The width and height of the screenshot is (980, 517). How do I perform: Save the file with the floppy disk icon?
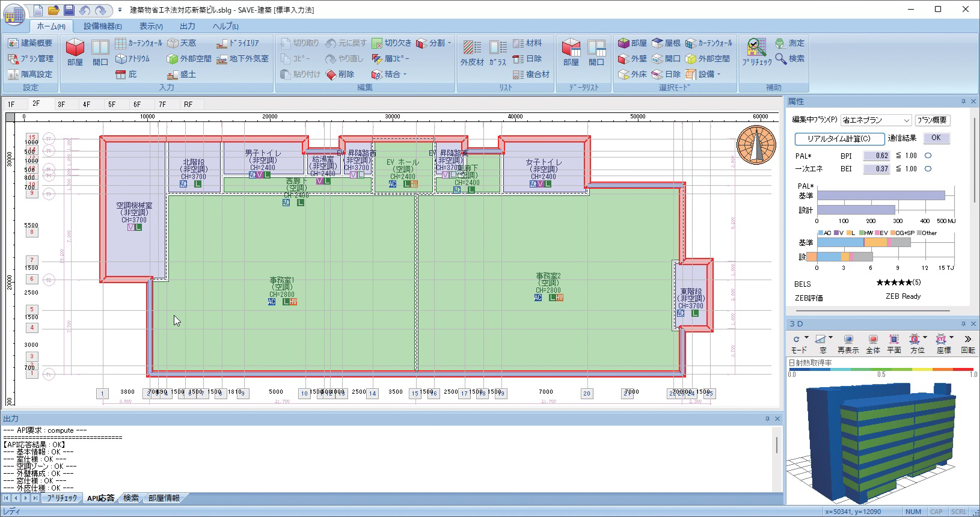coord(69,10)
